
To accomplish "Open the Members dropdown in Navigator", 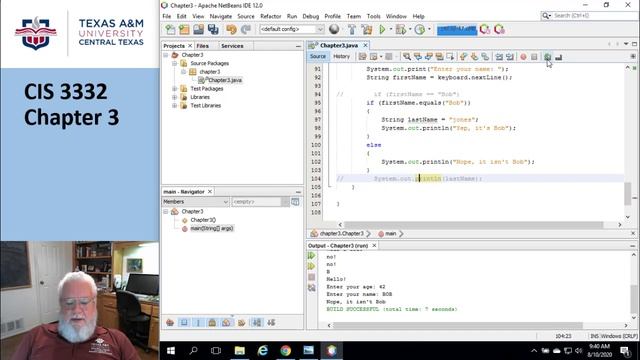I will (x=196, y=202).
